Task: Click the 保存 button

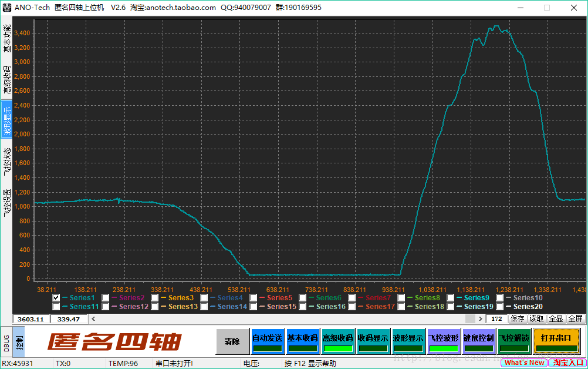Action: point(518,318)
